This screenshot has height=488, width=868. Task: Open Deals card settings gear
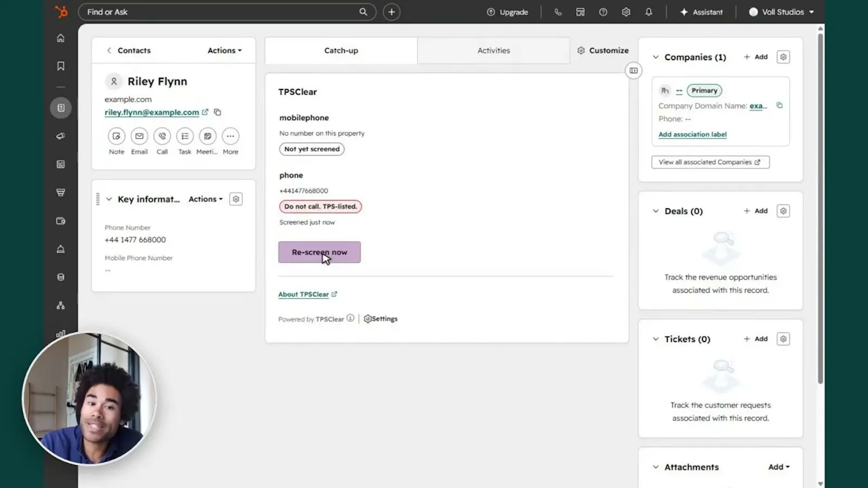coord(783,211)
